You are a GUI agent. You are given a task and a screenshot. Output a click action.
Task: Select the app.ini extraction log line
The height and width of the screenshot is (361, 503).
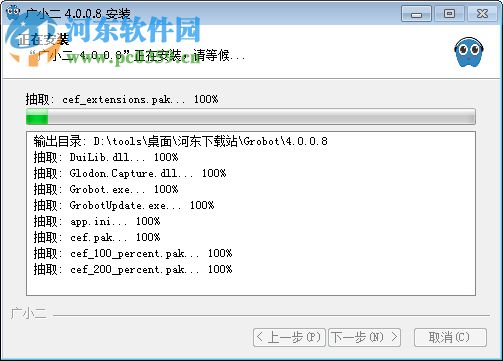coord(97,221)
